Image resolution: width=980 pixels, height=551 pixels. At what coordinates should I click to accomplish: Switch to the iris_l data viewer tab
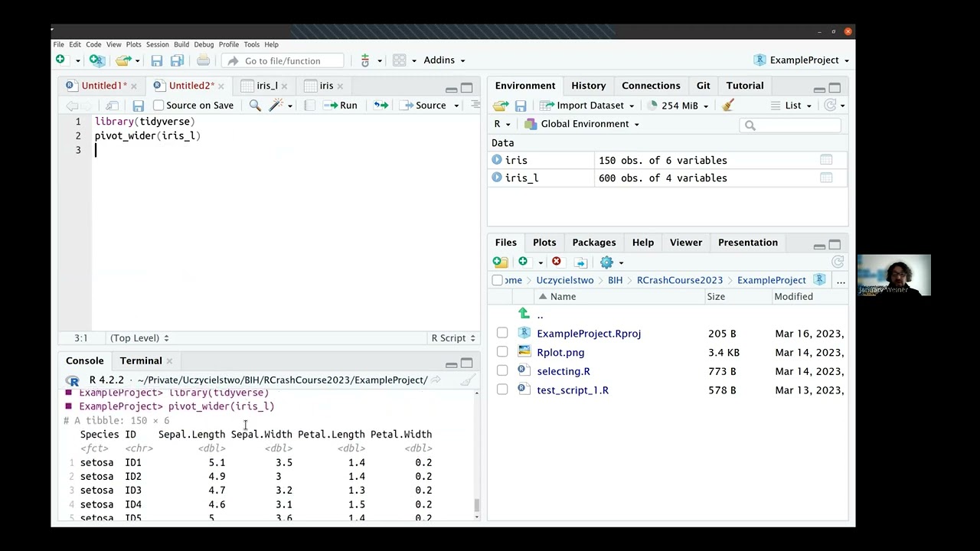point(266,86)
